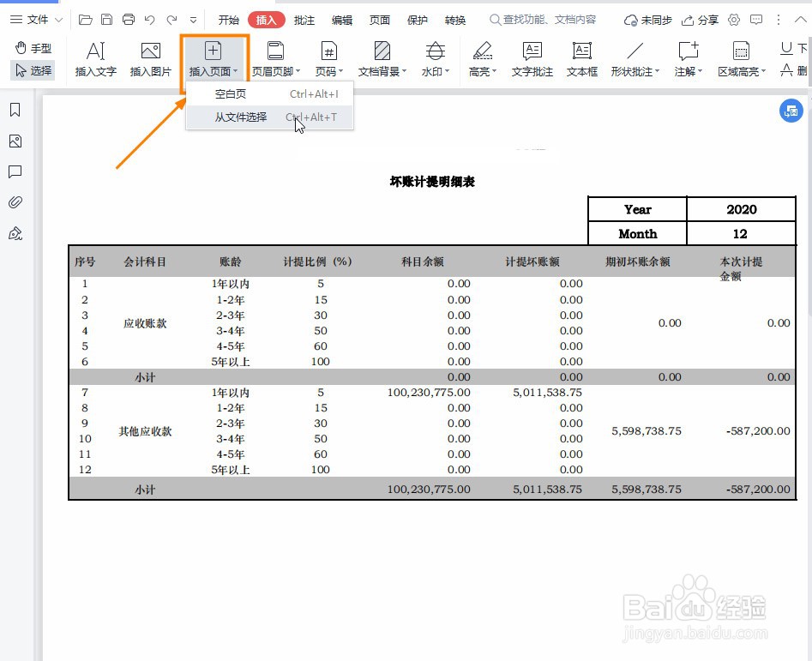This screenshot has height=661, width=812.
Task: Switch to the 转换 tab
Action: tap(455, 21)
